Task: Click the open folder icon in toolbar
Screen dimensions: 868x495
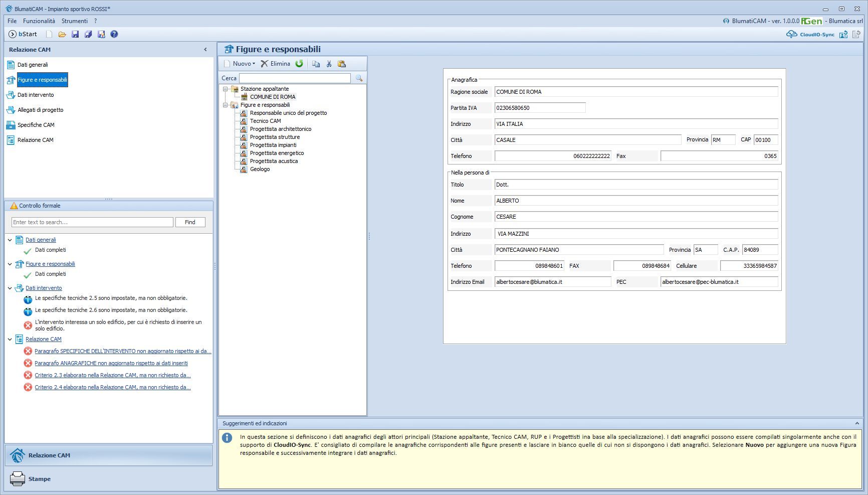Action: click(62, 34)
